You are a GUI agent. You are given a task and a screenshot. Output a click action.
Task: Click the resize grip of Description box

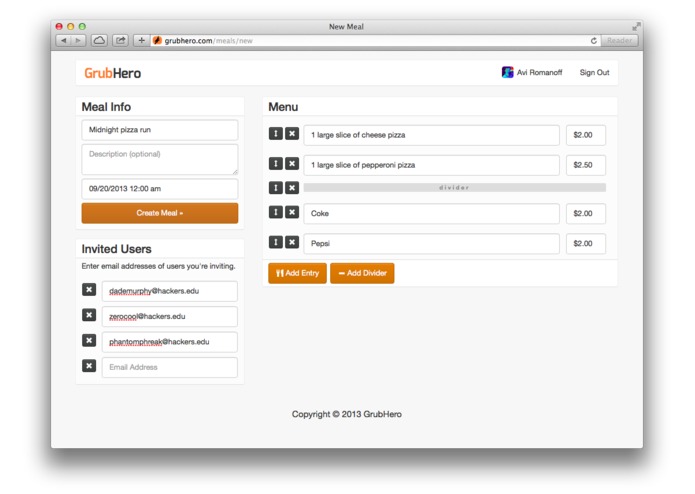pos(235,172)
